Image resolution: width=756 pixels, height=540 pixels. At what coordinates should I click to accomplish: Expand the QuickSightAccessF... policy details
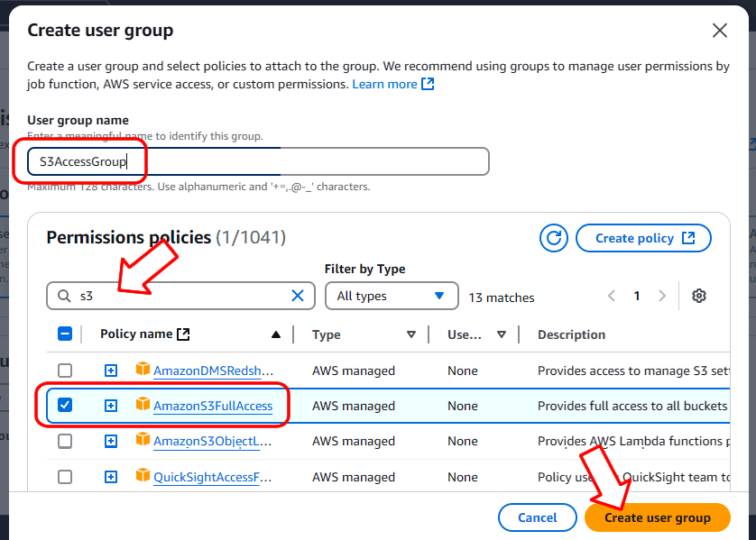click(x=111, y=477)
